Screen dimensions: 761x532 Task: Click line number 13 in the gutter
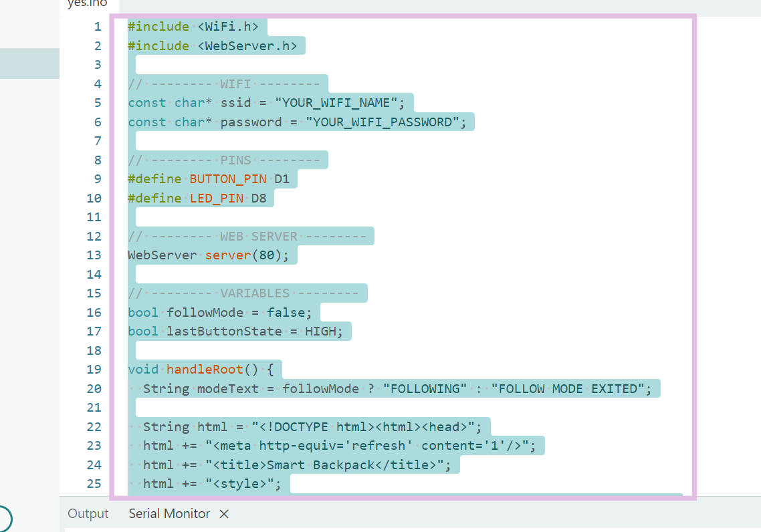point(94,255)
